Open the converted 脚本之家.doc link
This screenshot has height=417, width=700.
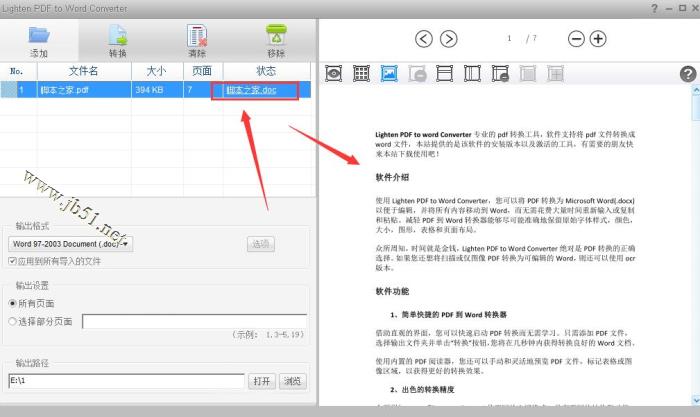tap(251, 90)
